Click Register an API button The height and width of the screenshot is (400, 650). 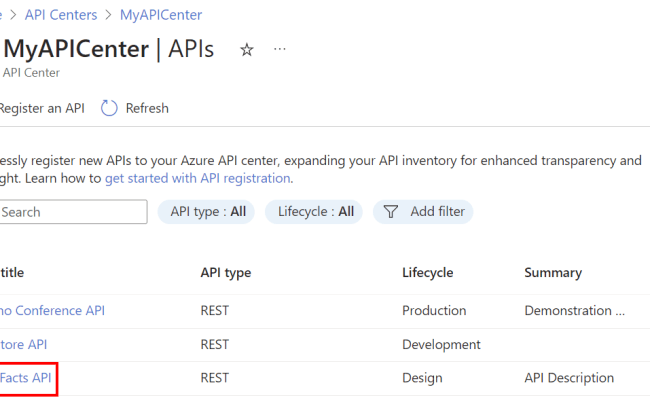[x=42, y=108]
